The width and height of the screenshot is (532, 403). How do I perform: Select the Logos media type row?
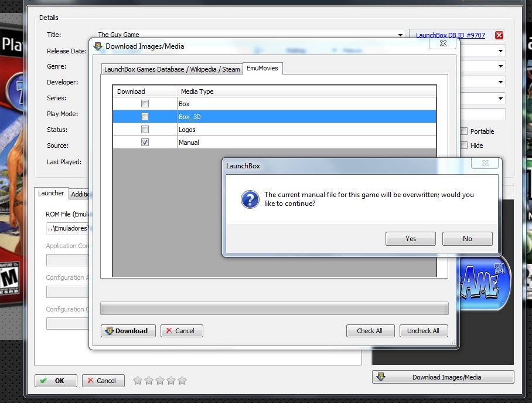coord(274,130)
